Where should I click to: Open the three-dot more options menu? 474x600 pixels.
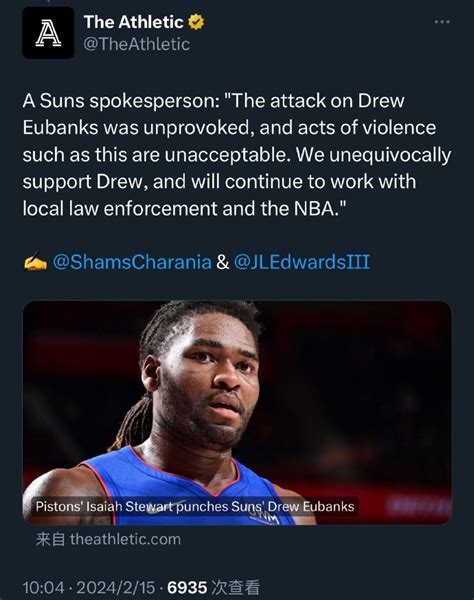pyautogui.click(x=442, y=22)
